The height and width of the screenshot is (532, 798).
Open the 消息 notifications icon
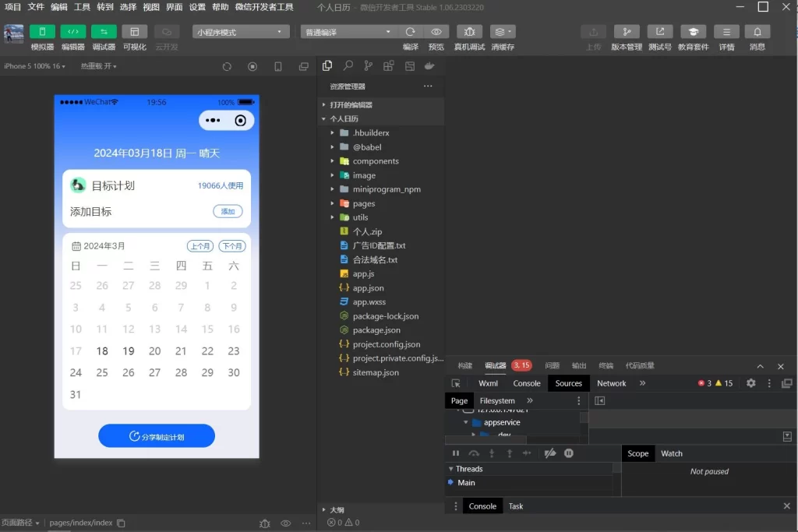point(757,31)
